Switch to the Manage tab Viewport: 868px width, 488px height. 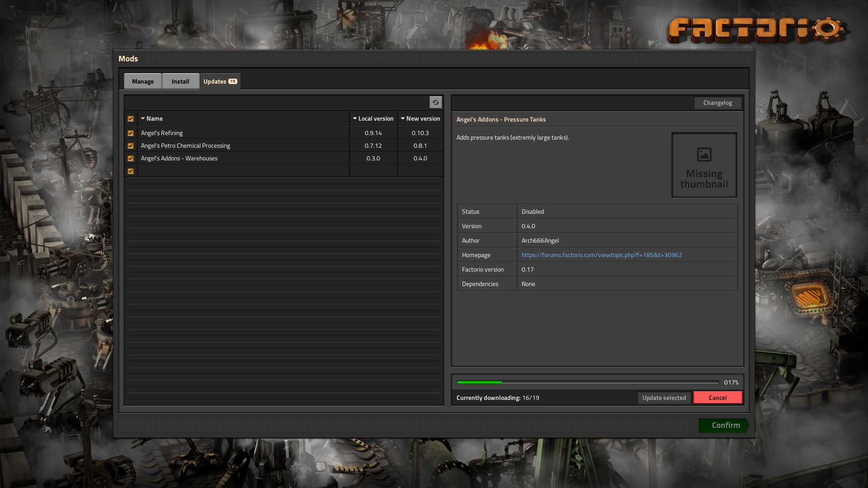coord(143,82)
